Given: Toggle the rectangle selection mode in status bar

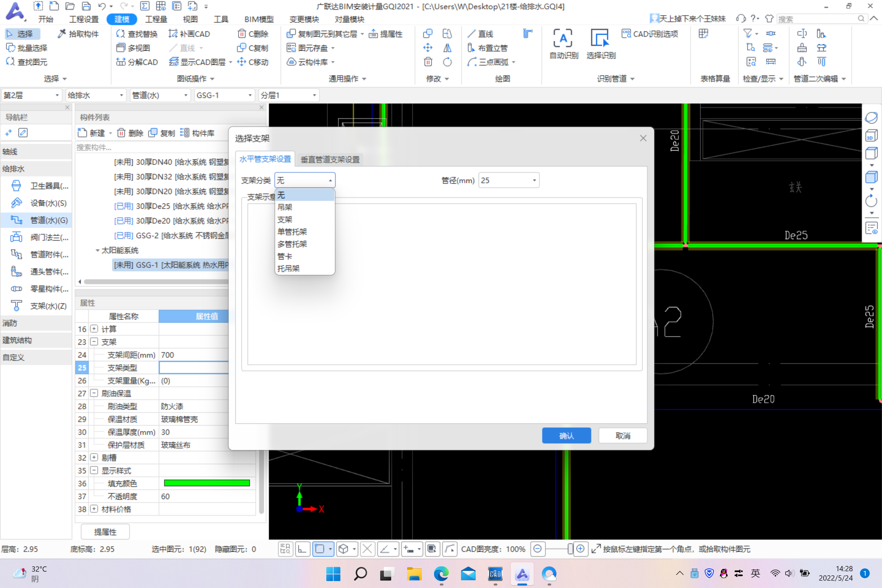Looking at the screenshot, I should (320, 549).
